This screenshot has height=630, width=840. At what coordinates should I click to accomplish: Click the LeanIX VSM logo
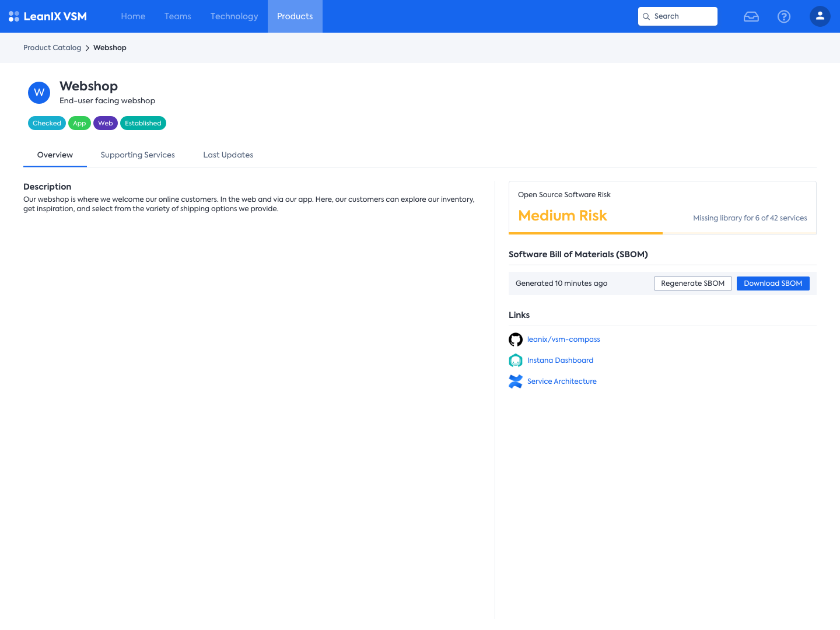48,16
